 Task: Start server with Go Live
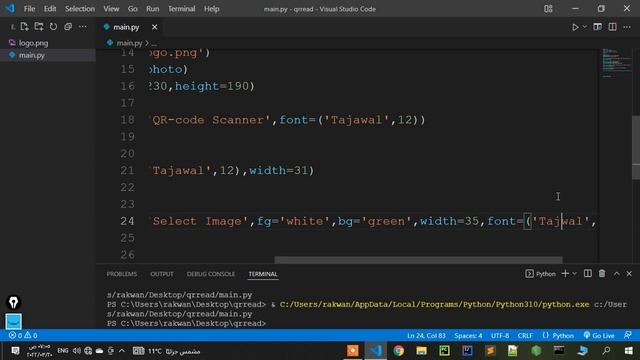599,336
